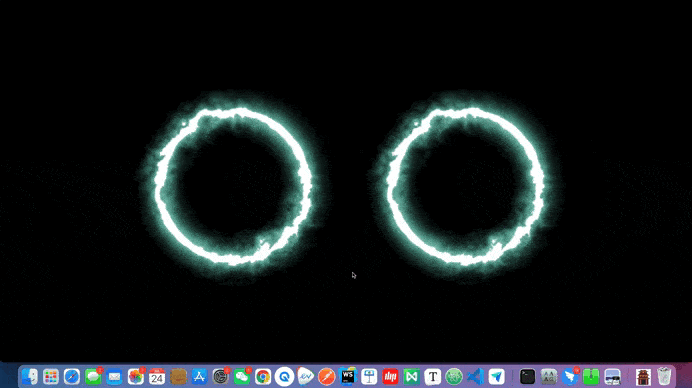
Task: Open the pagoda image item in Dock
Action: point(643,377)
